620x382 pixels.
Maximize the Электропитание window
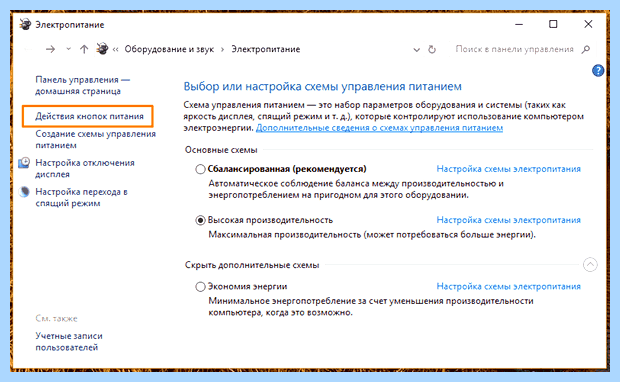(x=553, y=25)
